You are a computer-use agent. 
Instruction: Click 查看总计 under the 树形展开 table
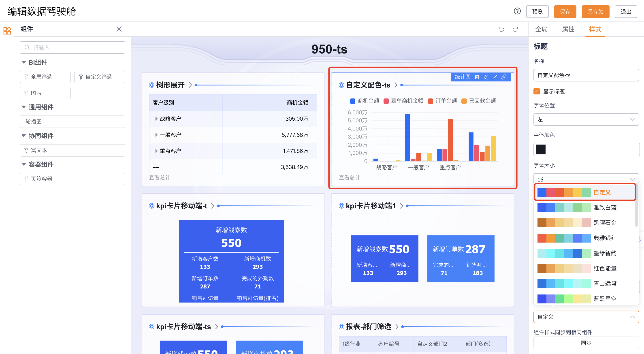click(160, 177)
